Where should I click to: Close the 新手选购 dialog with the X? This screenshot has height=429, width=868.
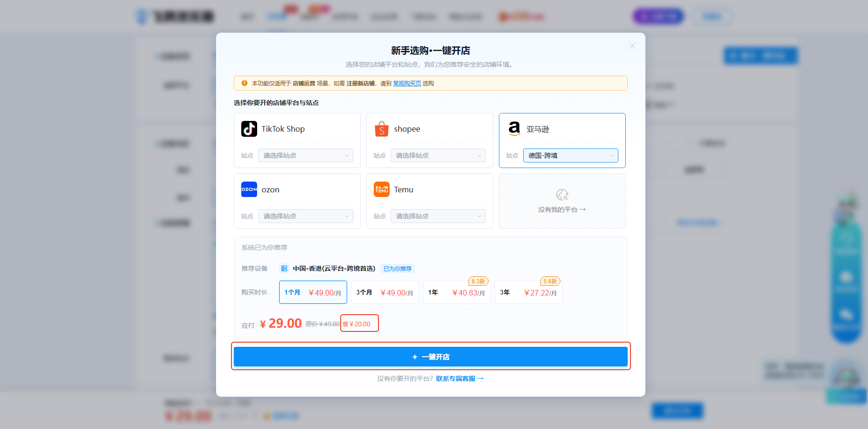pyautogui.click(x=632, y=46)
